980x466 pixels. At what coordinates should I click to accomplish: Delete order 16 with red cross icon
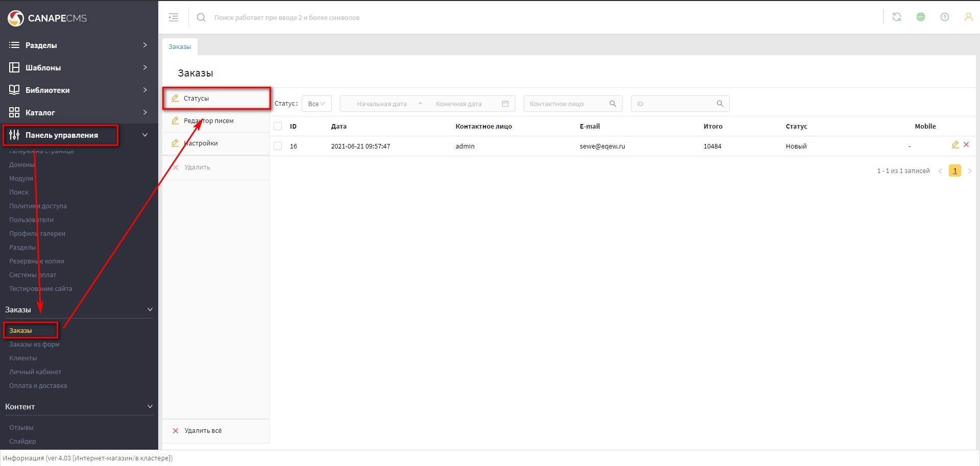(x=966, y=145)
